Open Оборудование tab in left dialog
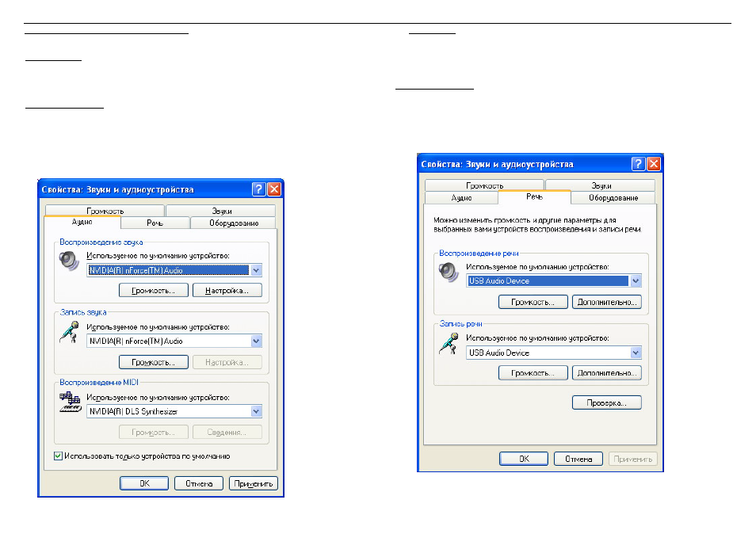The height and width of the screenshot is (534, 756). click(233, 223)
